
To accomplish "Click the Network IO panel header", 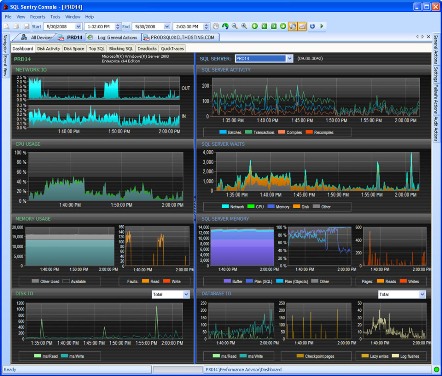I will 102,70.
